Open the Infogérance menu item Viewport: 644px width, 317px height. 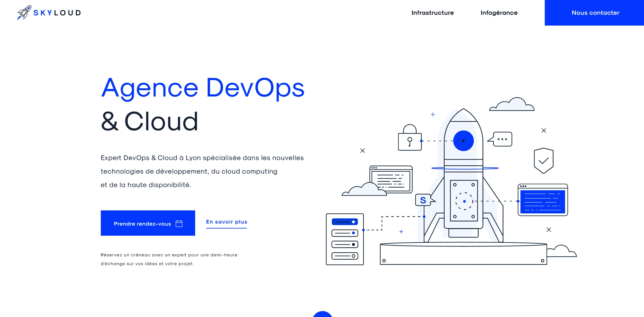point(499,13)
